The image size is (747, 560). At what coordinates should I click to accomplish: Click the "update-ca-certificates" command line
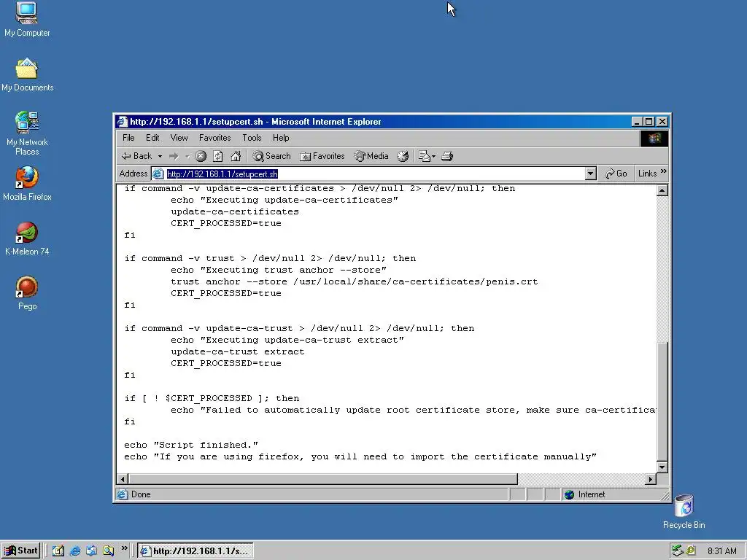pyautogui.click(x=235, y=212)
